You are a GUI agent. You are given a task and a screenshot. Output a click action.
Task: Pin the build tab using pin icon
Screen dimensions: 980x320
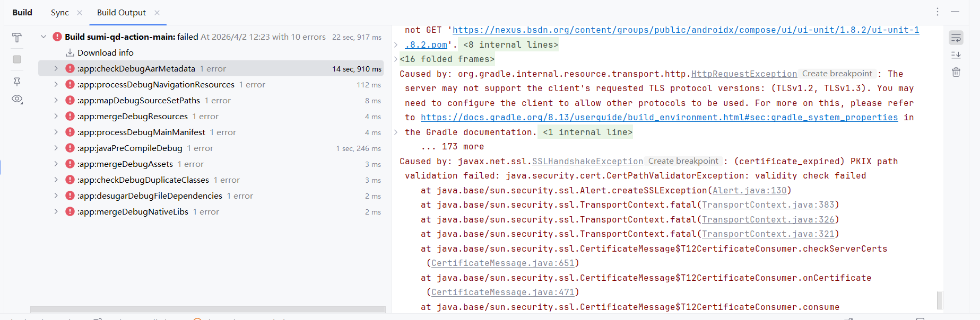coord(17,81)
